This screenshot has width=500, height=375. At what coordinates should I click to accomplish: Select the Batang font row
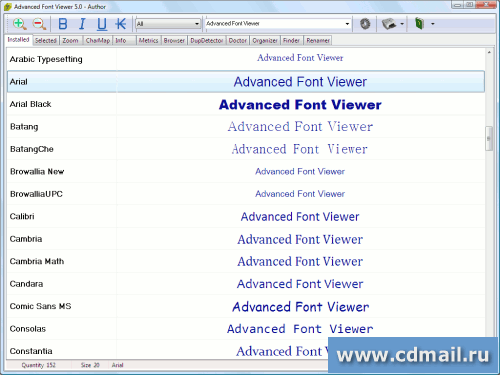point(246,127)
